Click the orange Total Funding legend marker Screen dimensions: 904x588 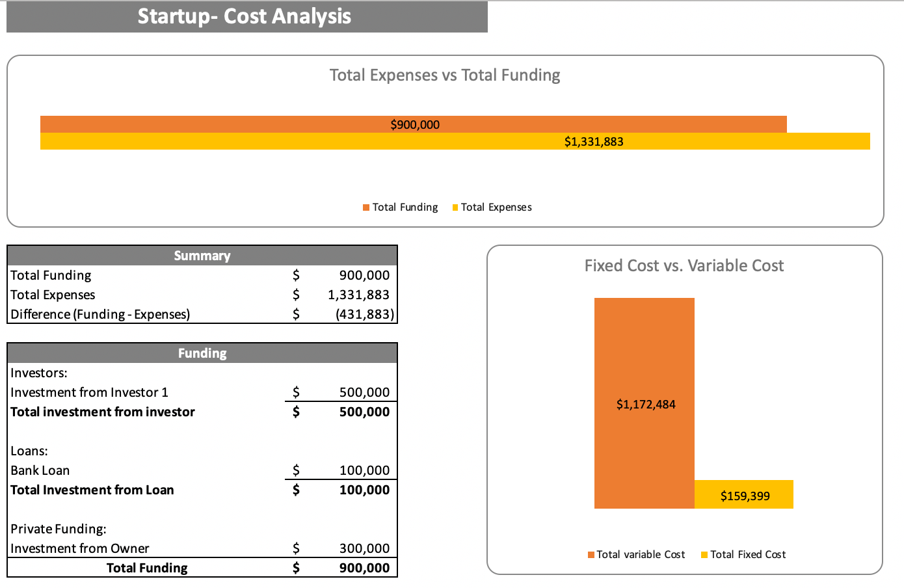(366, 207)
